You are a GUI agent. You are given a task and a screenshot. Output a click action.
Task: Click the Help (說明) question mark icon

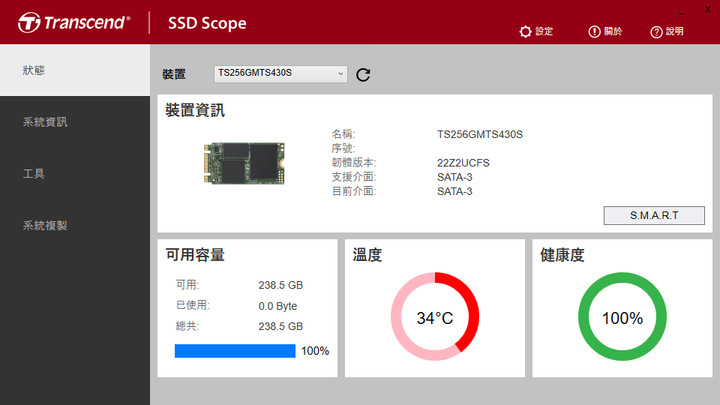[656, 32]
